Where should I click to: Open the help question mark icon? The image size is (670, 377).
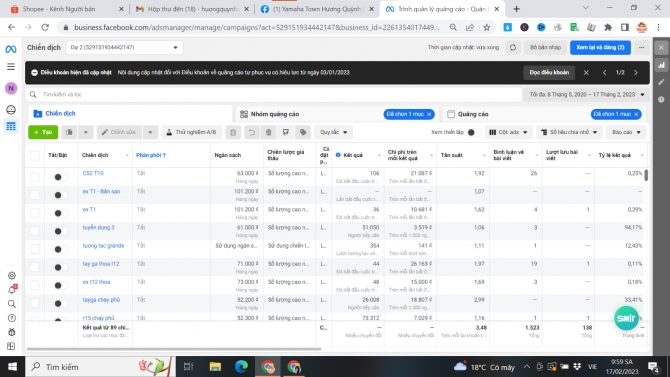[12, 318]
